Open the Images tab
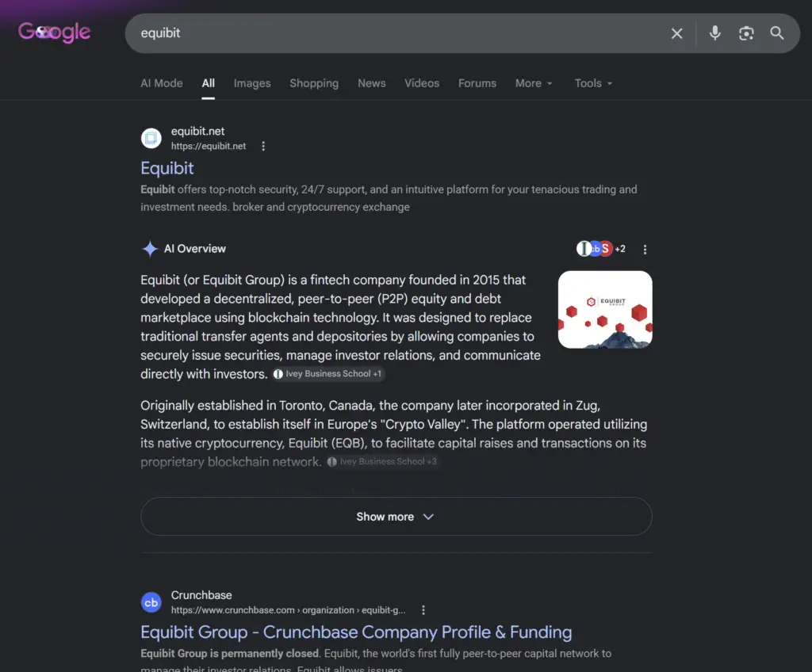812x672 pixels. click(252, 83)
